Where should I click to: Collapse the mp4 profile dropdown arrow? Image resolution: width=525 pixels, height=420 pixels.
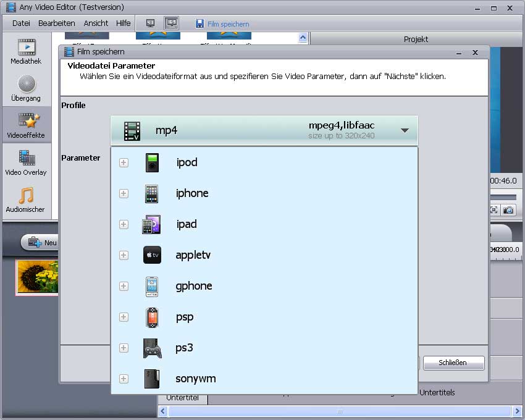(x=405, y=130)
